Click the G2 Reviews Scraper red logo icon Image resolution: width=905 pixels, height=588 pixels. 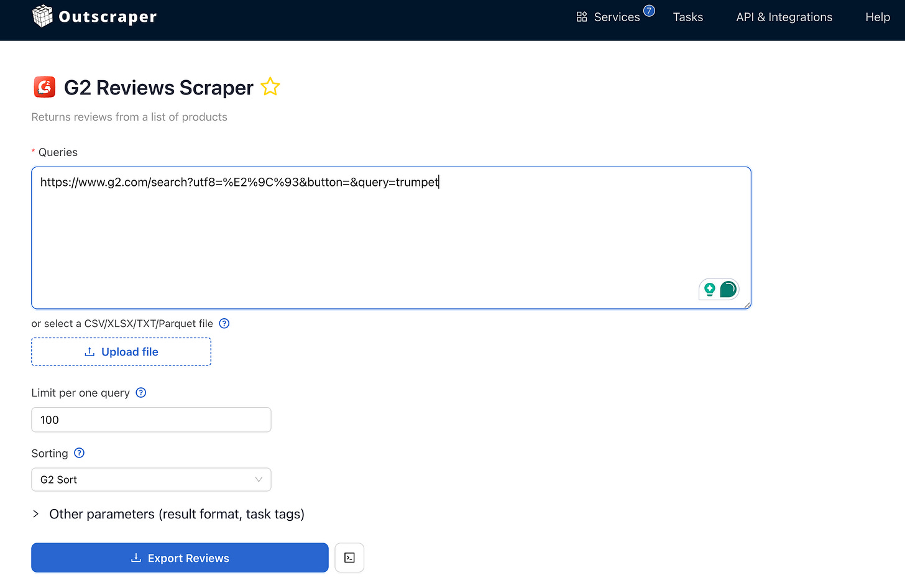(45, 88)
